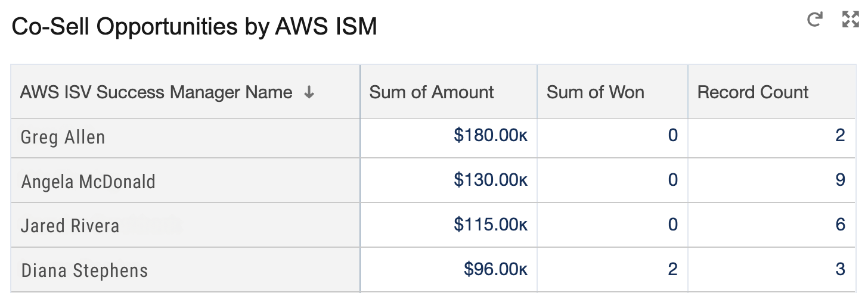Click Jared Rivera's record count of 6
Screen dimensions: 868x293
point(840,225)
